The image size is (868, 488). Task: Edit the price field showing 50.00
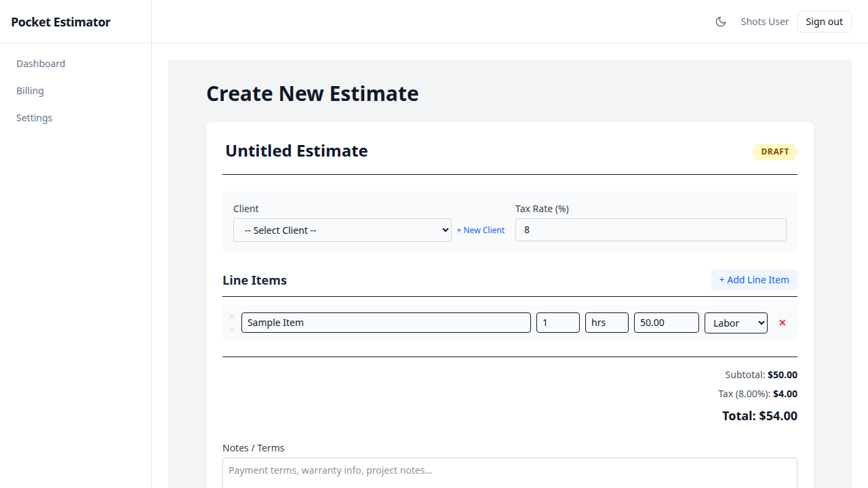667,323
